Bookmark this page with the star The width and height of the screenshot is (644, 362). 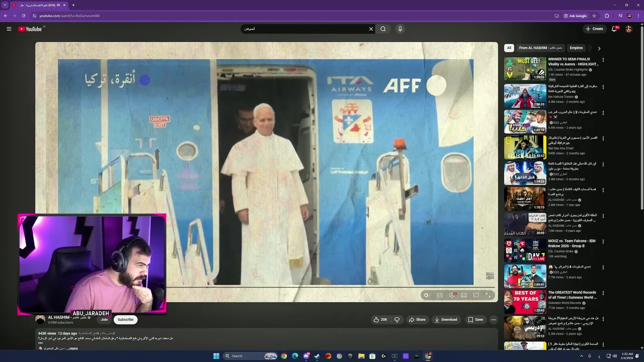[x=594, y=16]
